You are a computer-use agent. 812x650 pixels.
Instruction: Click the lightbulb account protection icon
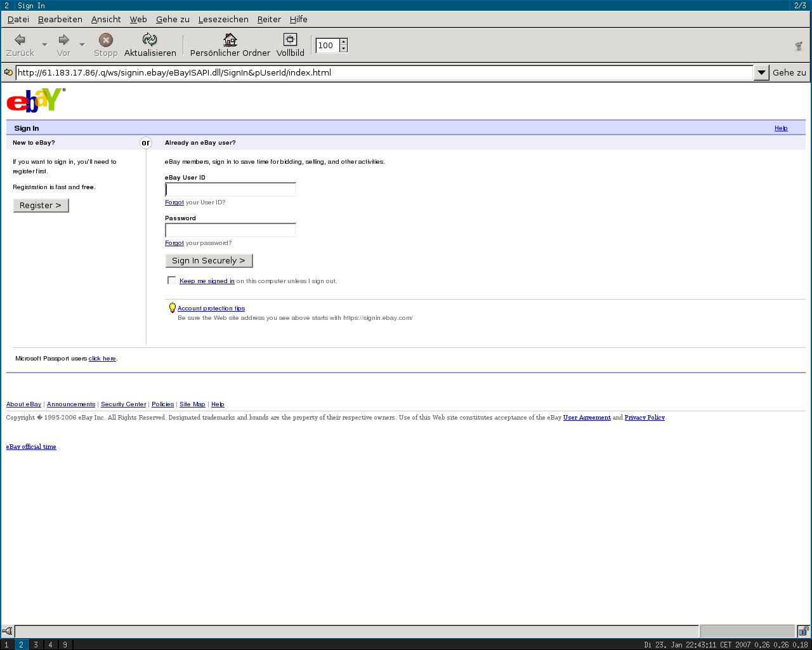172,308
